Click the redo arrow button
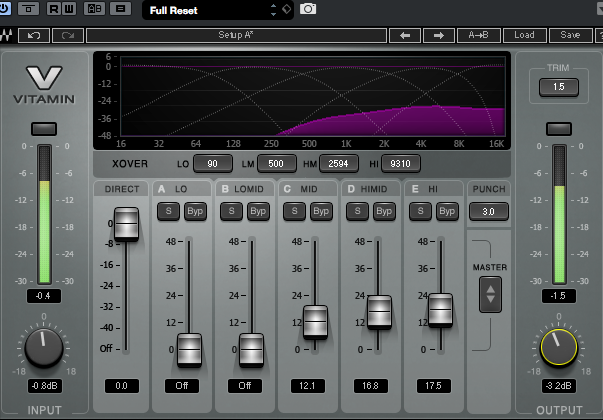Screen dimensions: 603x420 click(68, 35)
